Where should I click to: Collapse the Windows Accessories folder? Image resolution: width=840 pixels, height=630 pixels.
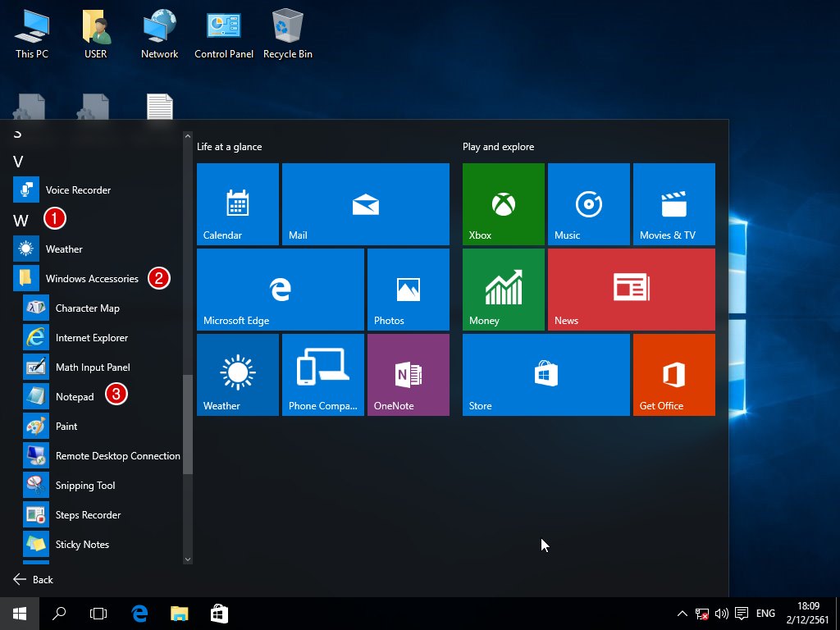coord(91,279)
